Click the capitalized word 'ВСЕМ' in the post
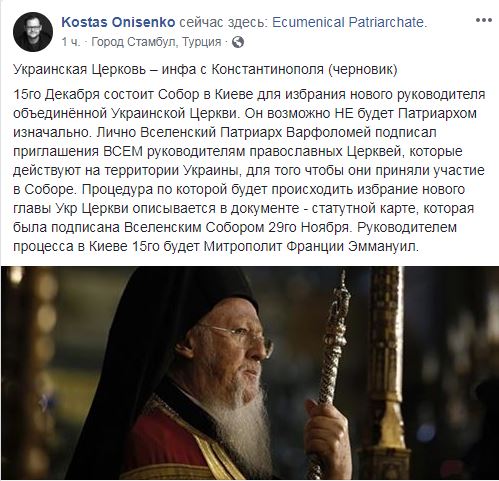Image resolution: width=499 pixels, height=481 pixels. point(123,151)
